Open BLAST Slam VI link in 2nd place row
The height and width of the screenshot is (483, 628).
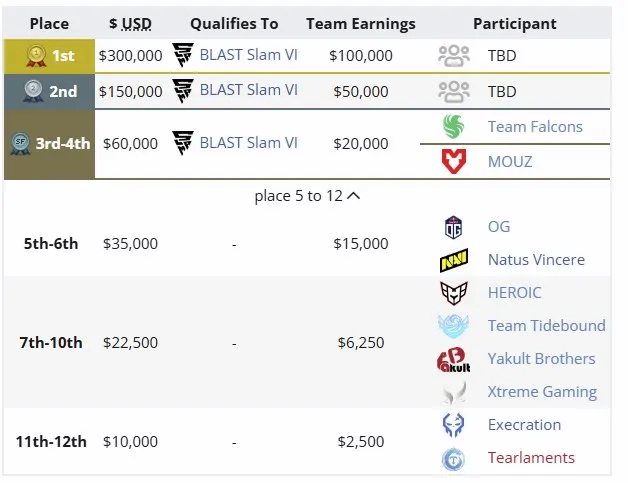coord(248,90)
